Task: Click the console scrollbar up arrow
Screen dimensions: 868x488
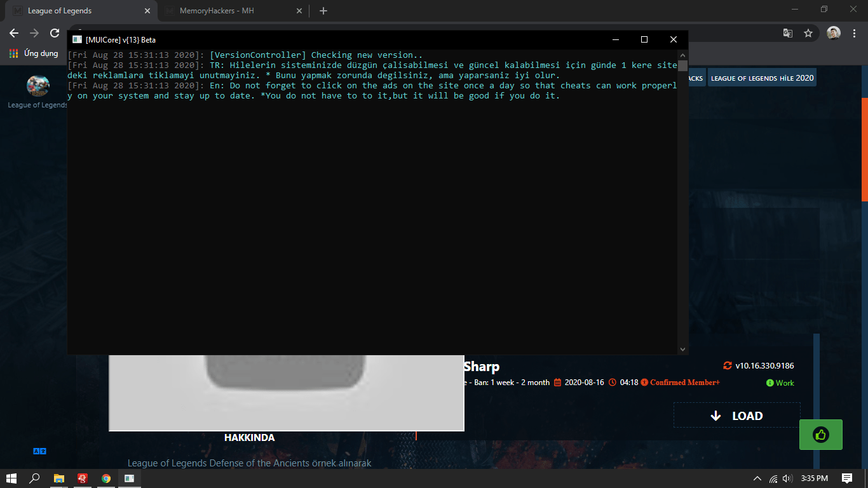Action: pyautogui.click(x=682, y=55)
